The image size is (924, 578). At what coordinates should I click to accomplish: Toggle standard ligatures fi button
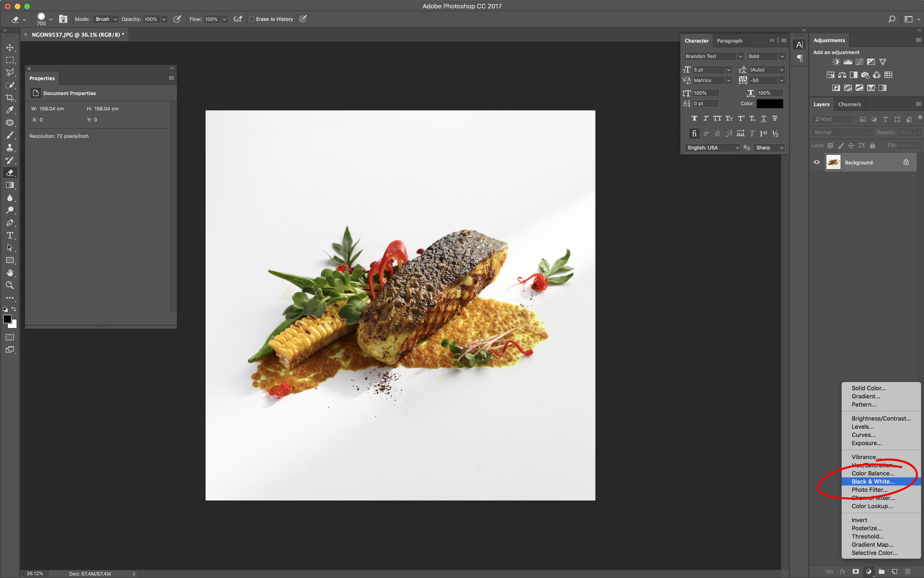(694, 133)
